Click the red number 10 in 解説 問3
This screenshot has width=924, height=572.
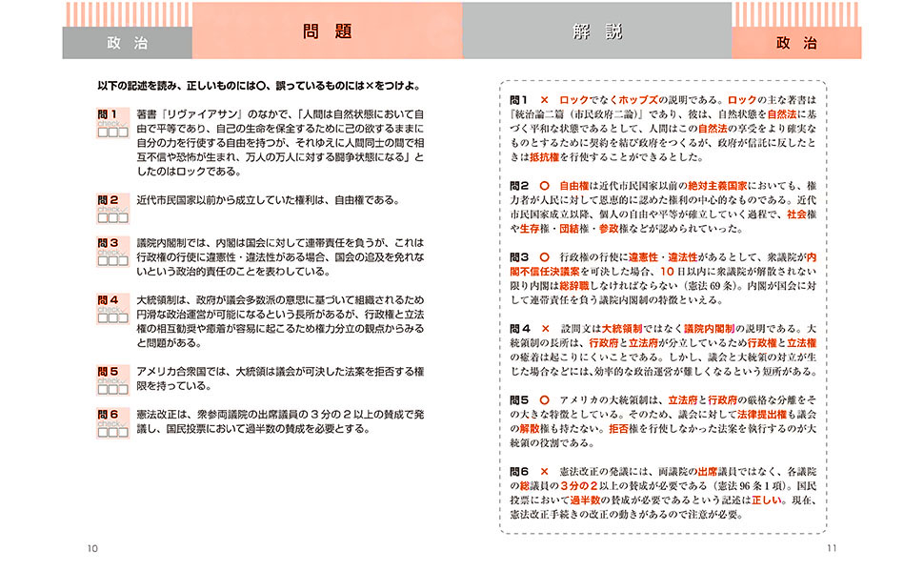(667, 272)
